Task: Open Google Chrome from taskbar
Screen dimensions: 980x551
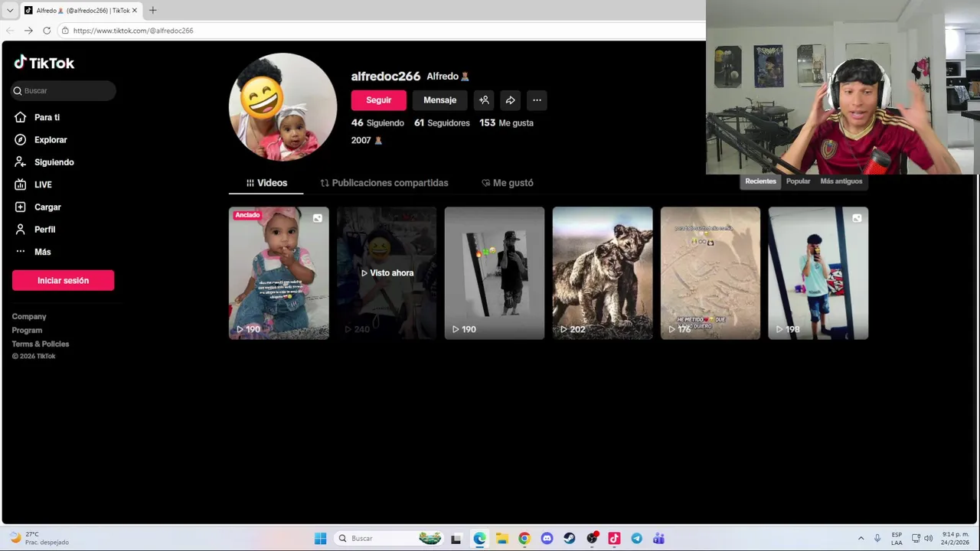Action: coord(524,539)
